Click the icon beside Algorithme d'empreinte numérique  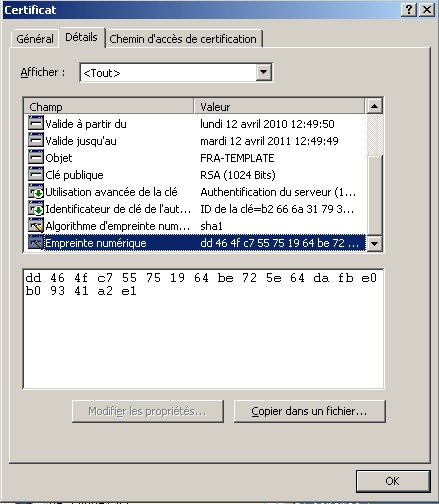(x=36, y=225)
